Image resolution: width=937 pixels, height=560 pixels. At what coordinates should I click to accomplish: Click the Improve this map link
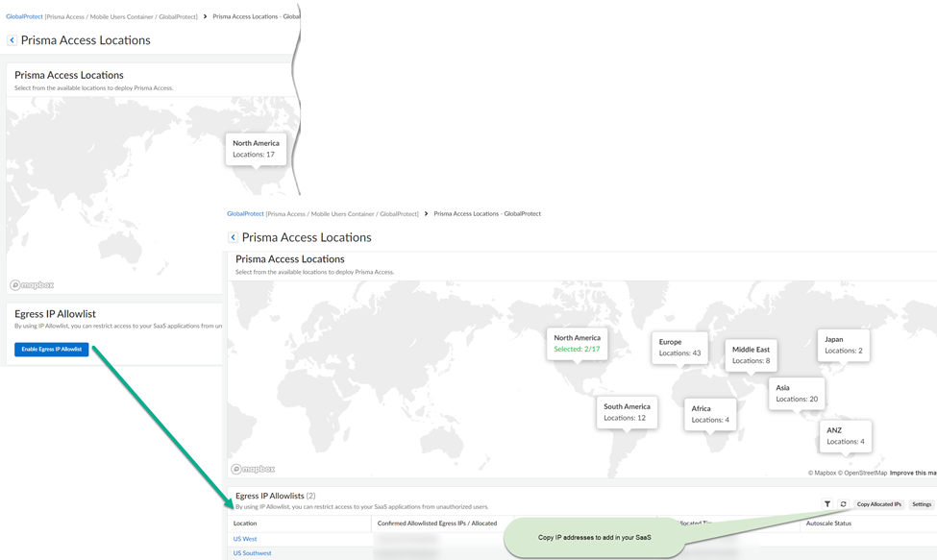pyautogui.click(x=913, y=473)
